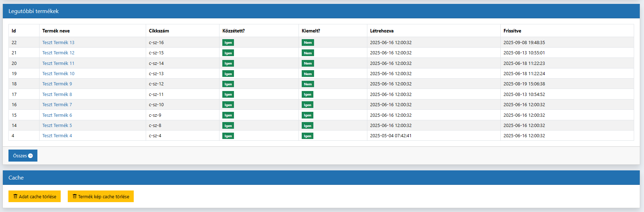Go to the Teszt Termék 10 product
Screen dimensions: 644x212
[x=58, y=74]
